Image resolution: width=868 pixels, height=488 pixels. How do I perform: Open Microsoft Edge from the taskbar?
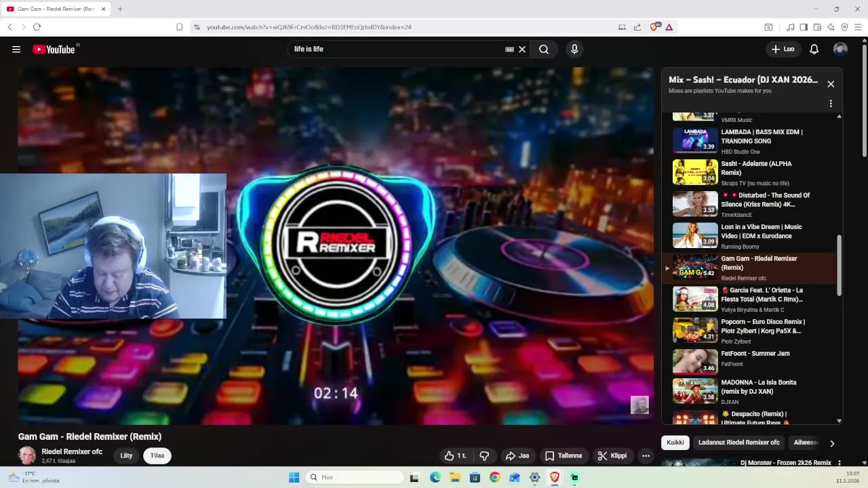point(435,477)
